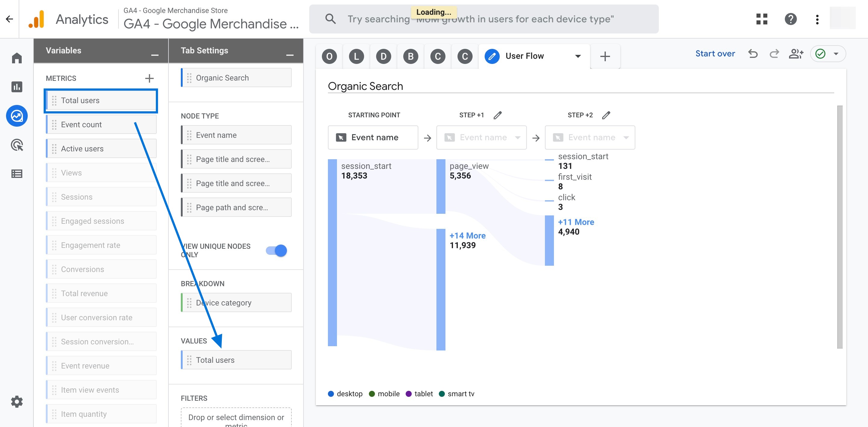The width and height of the screenshot is (868, 427).
Task: Toggle View Unique Nodes Only switch
Action: tap(276, 250)
